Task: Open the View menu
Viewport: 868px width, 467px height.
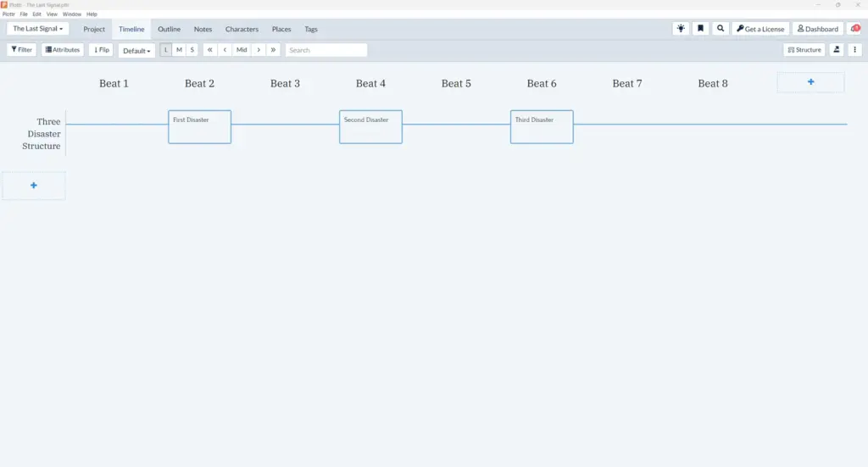Action: coord(52,14)
